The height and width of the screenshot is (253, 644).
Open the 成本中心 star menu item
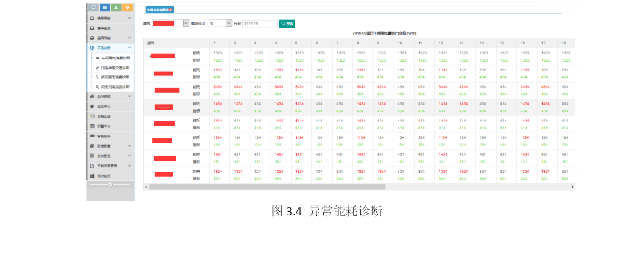click(x=111, y=106)
